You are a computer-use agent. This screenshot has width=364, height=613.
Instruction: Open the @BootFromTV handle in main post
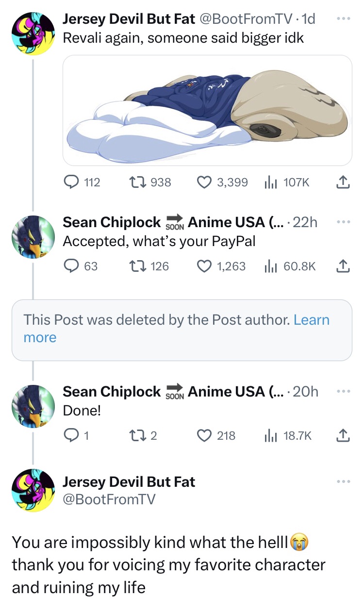pyautogui.click(x=109, y=498)
